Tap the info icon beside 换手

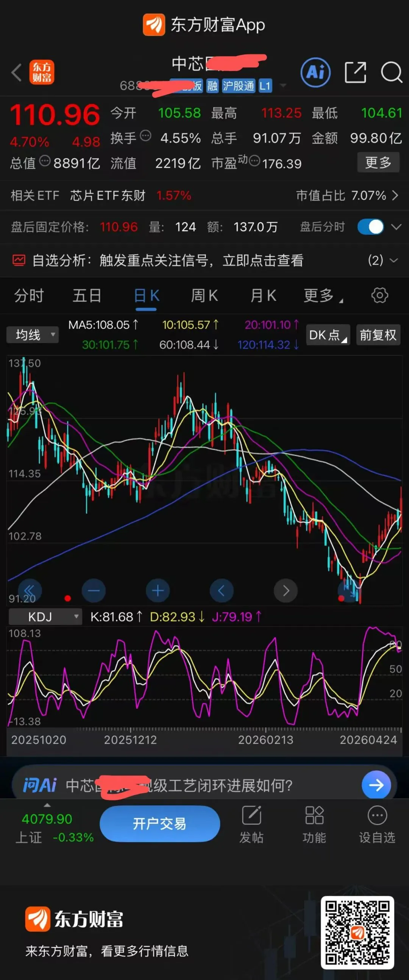tap(145, 136)
